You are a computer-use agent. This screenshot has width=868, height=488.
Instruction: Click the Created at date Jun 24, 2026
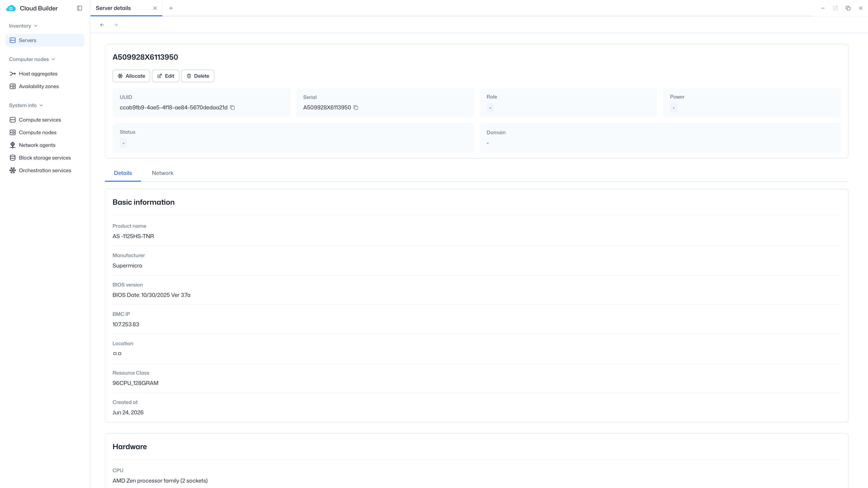[x=128, y=412]
